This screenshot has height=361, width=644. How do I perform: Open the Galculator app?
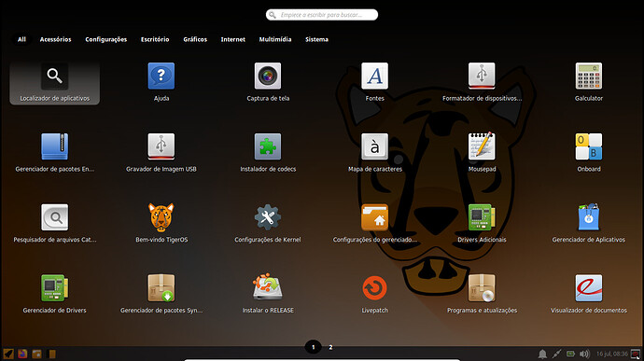pos(589,83)
